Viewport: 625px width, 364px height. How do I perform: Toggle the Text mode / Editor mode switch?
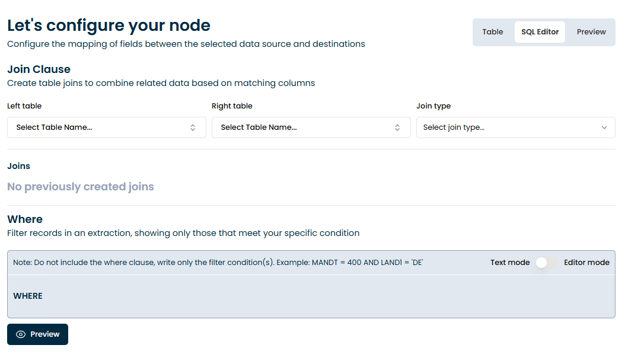point(547,263)
